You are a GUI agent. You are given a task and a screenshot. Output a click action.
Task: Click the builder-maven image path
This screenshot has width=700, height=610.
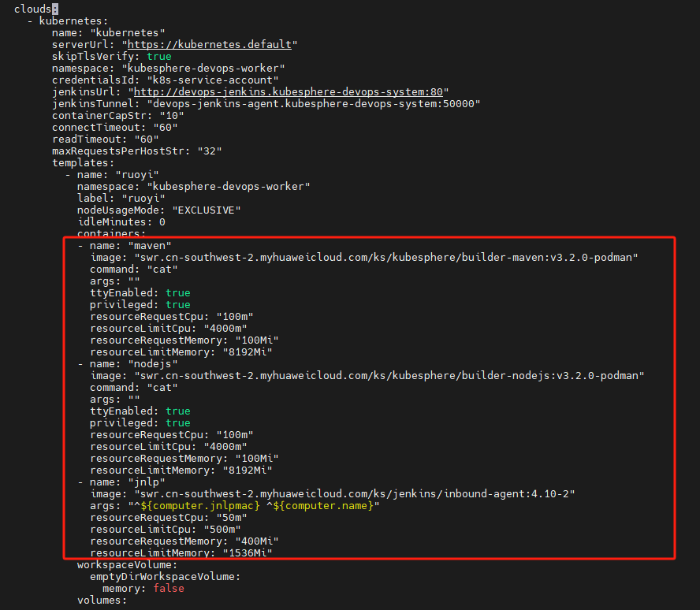pos(386,258)
